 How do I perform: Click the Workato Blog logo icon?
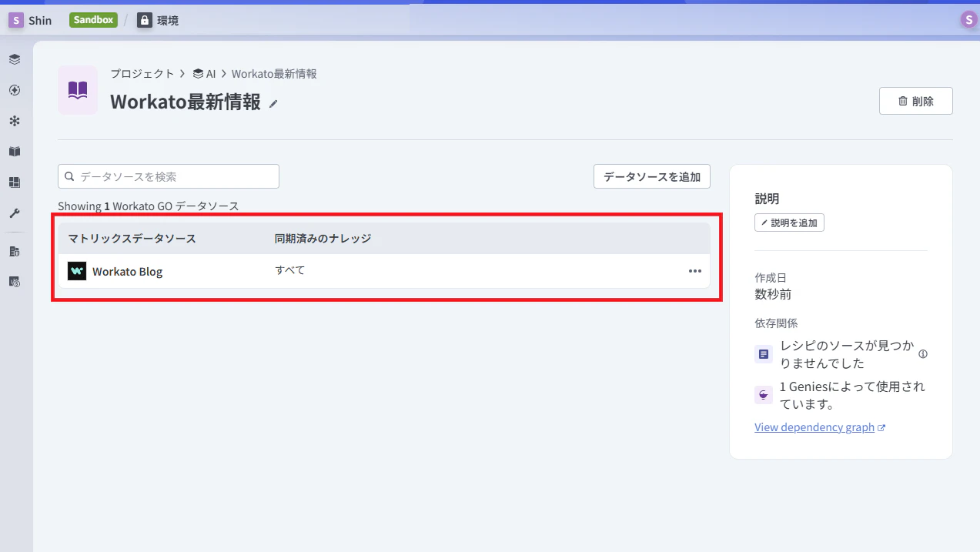point(77,271)
